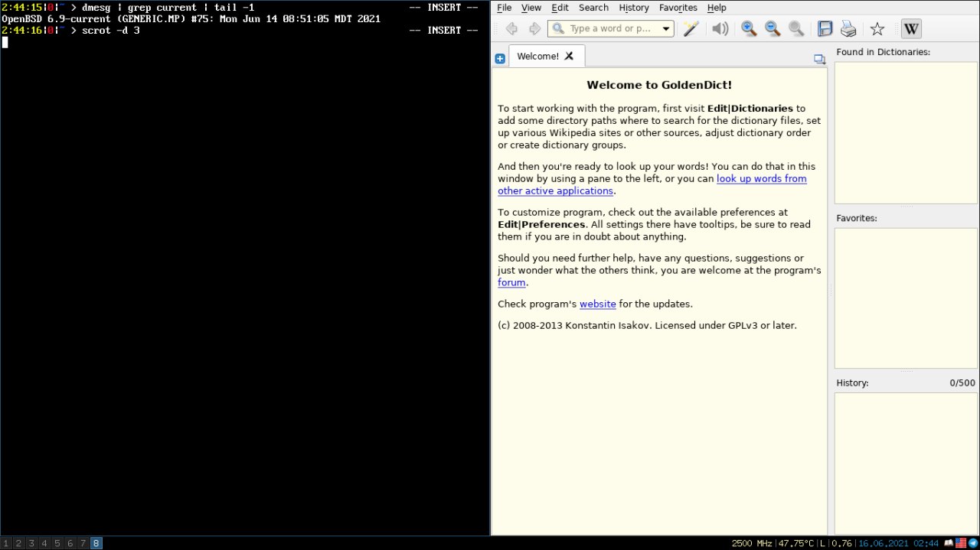980x550 pixels.
Task: Click inside the Found in Dictionaries list
Action: 906,132
